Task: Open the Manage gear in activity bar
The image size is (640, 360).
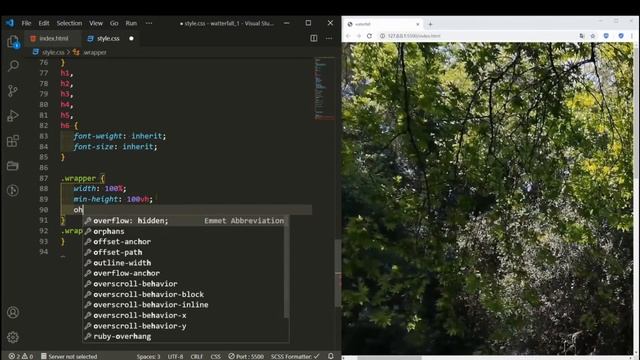Action: click(x=13, y=337)
